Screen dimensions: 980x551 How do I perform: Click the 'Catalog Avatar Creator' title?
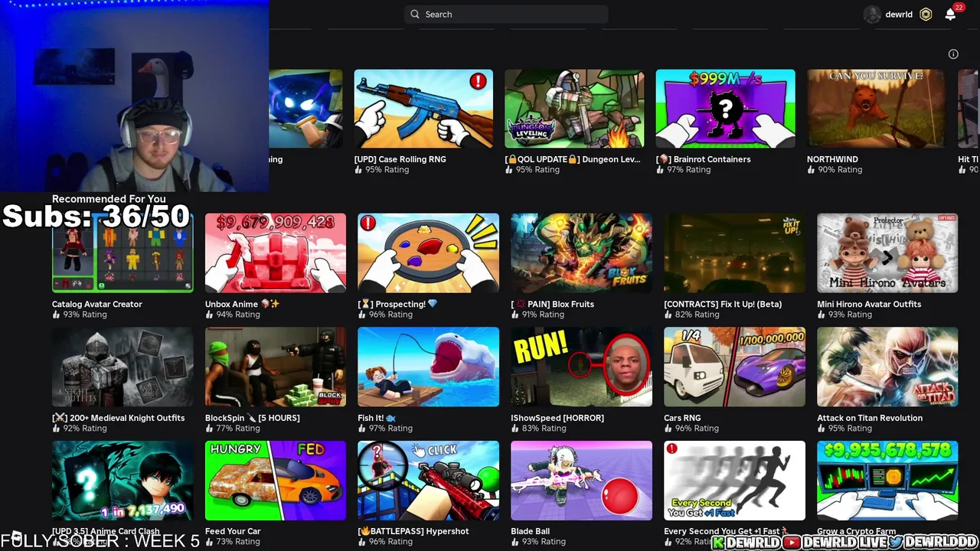point(97,304)
